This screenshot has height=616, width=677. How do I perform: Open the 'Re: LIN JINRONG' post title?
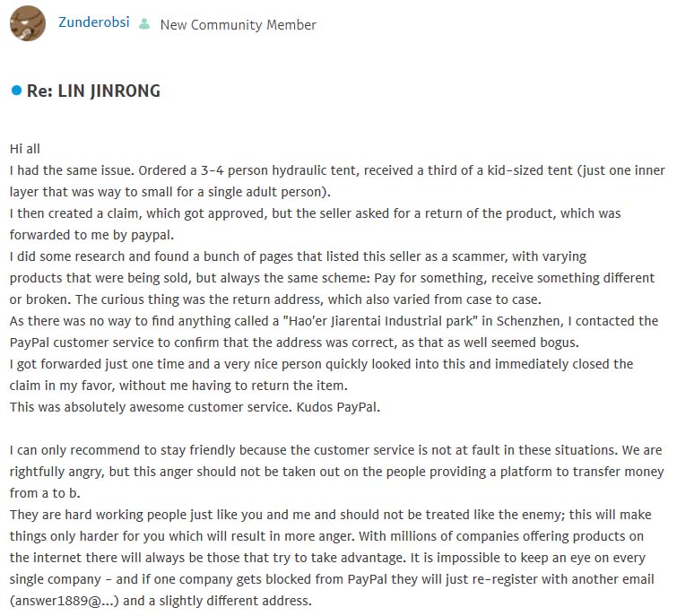click(x=93, y=91)
